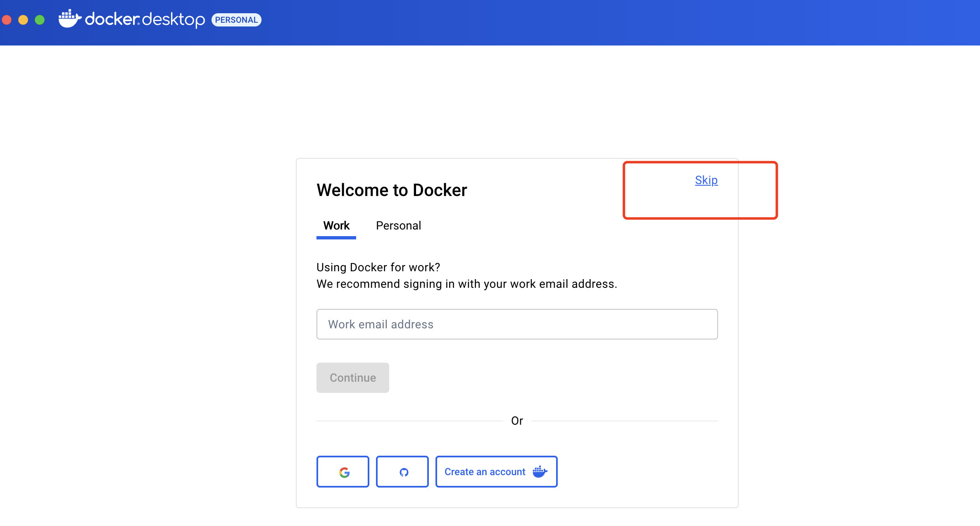The height and width of the screenshot is (526, 980).
Task: Click the 'Using Docker for work?' text
Action: [378, 268]
